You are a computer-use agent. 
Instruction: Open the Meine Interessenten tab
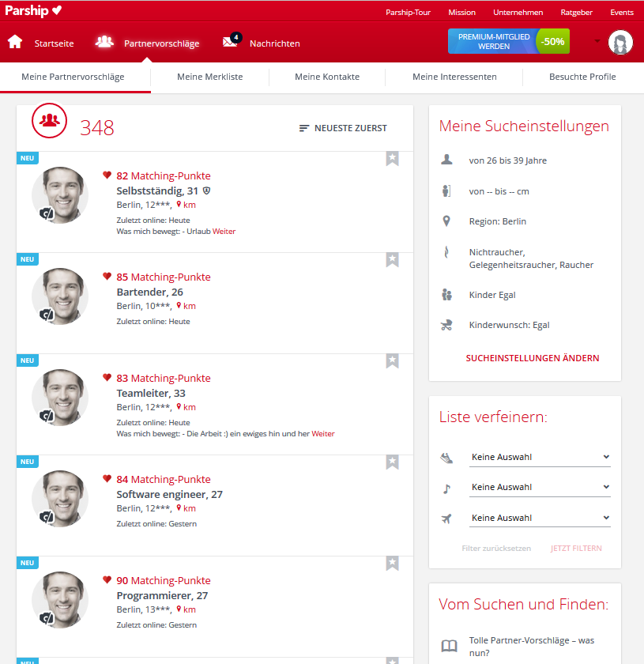pyautogui.click(x=454, y=77)
